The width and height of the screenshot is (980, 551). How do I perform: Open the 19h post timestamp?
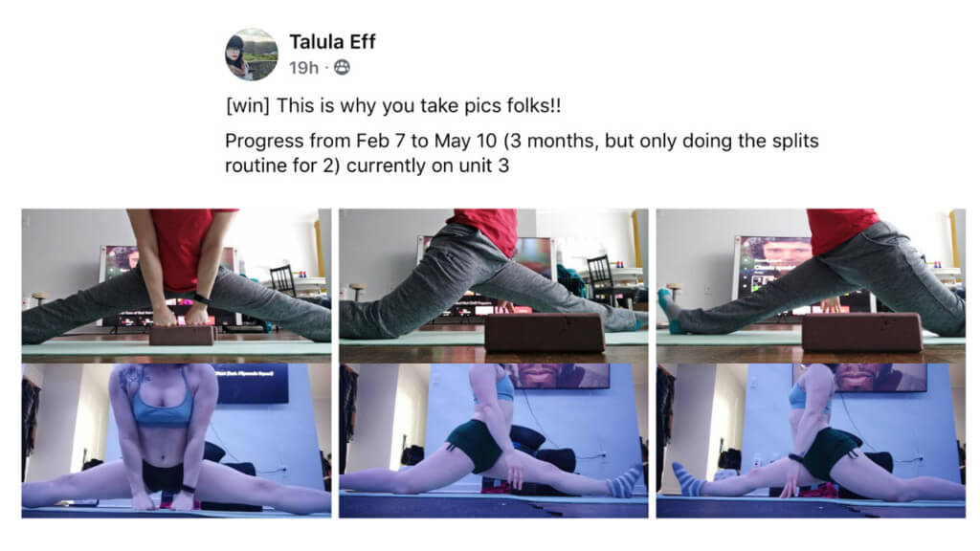(303, 68)
